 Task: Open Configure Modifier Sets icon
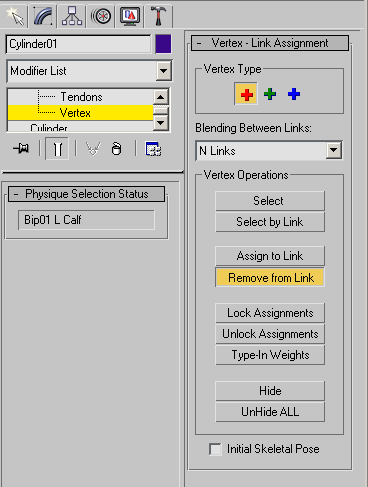pos(153,149)
